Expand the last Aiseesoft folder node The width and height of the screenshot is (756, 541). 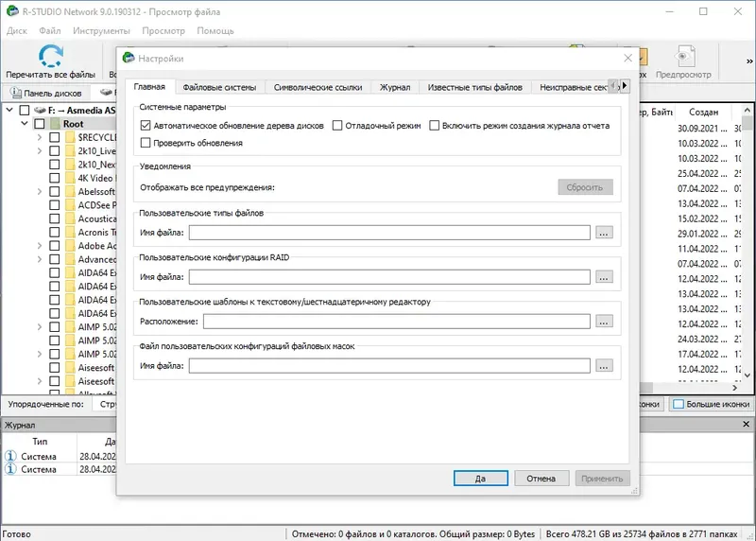click(40, 381)
